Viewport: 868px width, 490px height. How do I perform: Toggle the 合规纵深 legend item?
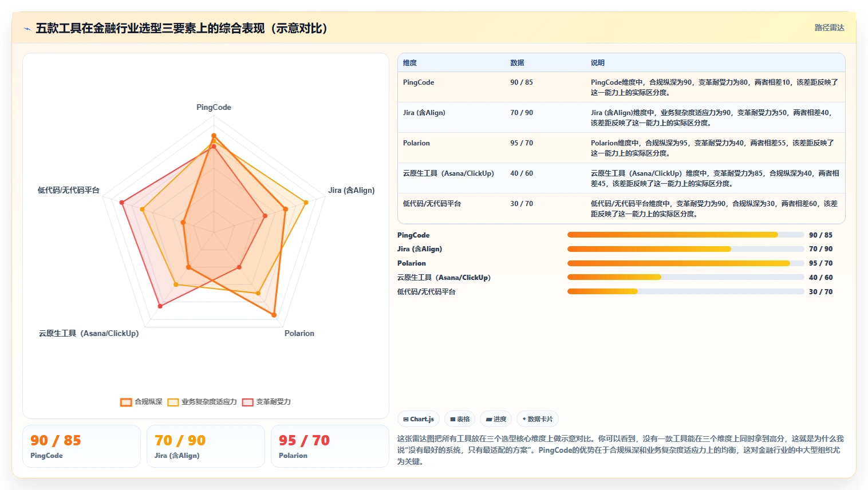pos(141,402)
